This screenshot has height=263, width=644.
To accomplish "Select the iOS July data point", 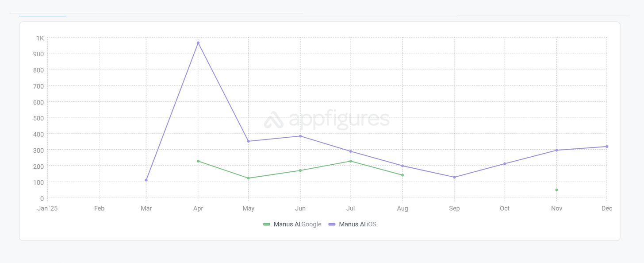I will tap(351, 151).
